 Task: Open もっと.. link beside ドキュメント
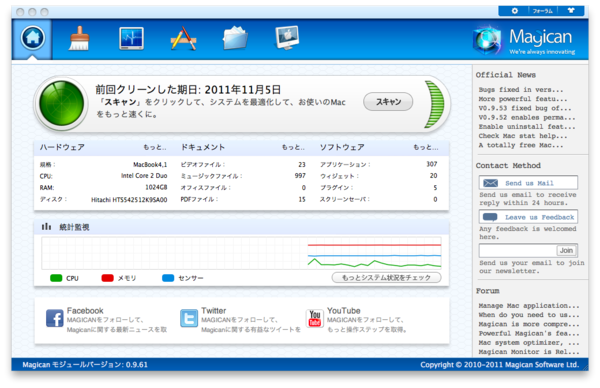pyautogui.click(x=293, y=147)
